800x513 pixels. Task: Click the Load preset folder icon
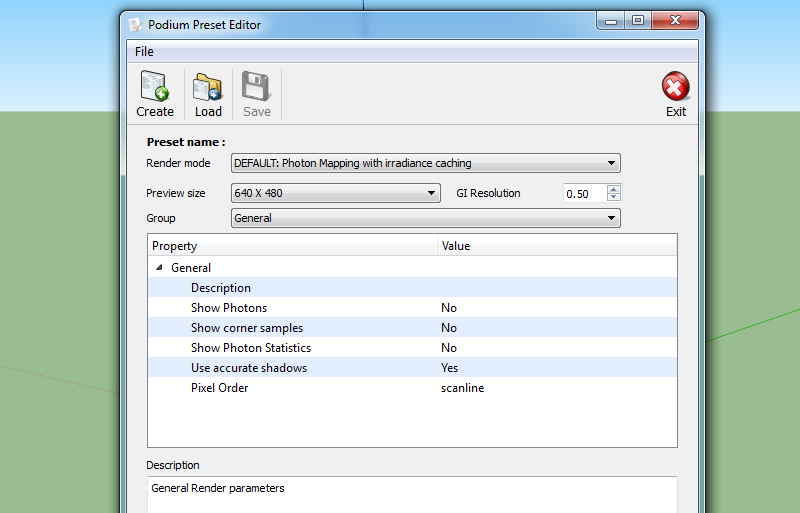[208, 87]
